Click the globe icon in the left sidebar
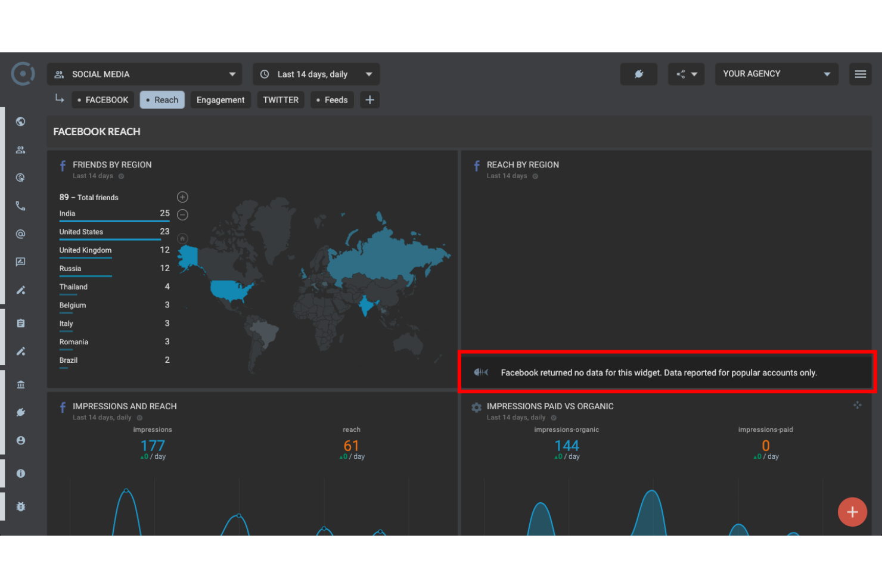Viewport: 882px width, 588px height. point(21,122)
